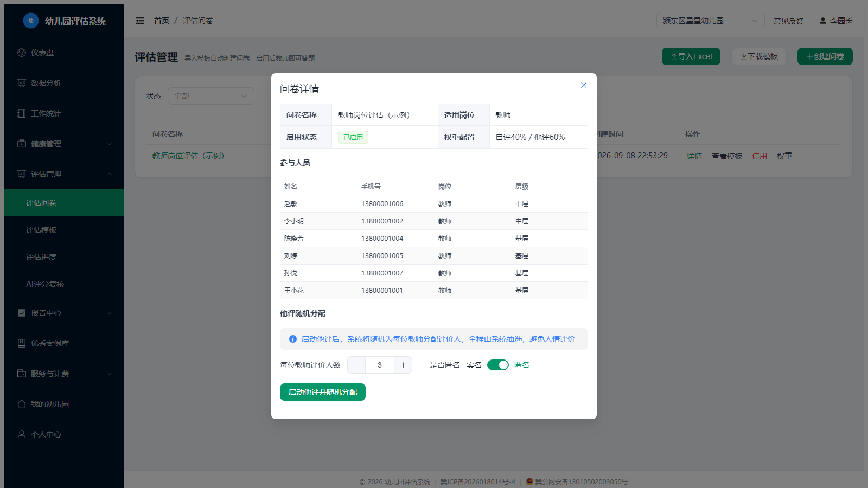Click 启动他评并随机分配 button
The image size is (868, 488).
323,392
